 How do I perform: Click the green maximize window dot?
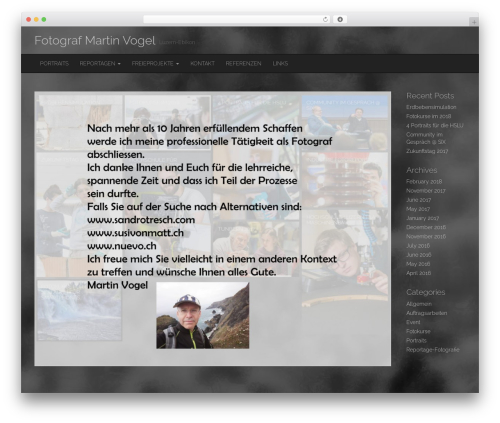pyautogui.click(x=44, y=20)
